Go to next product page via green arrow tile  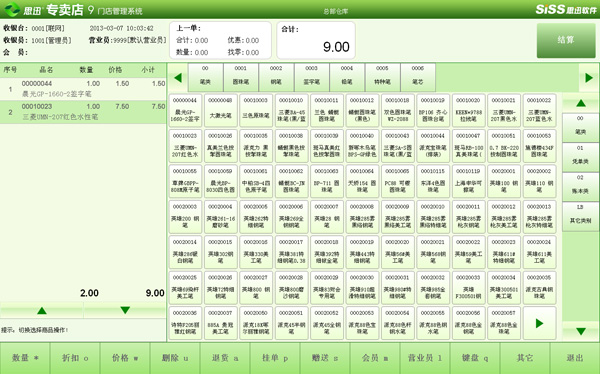pos(539,323)
